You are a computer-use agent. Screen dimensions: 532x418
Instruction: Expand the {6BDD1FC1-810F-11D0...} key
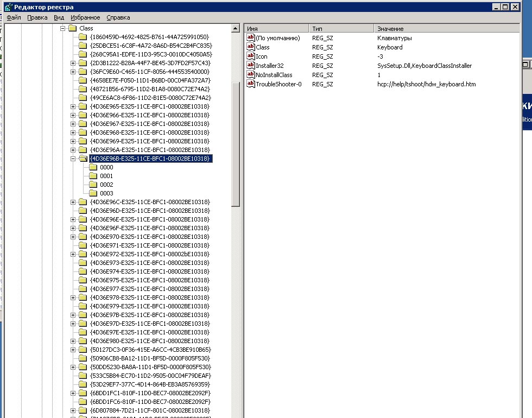[73, 393]
